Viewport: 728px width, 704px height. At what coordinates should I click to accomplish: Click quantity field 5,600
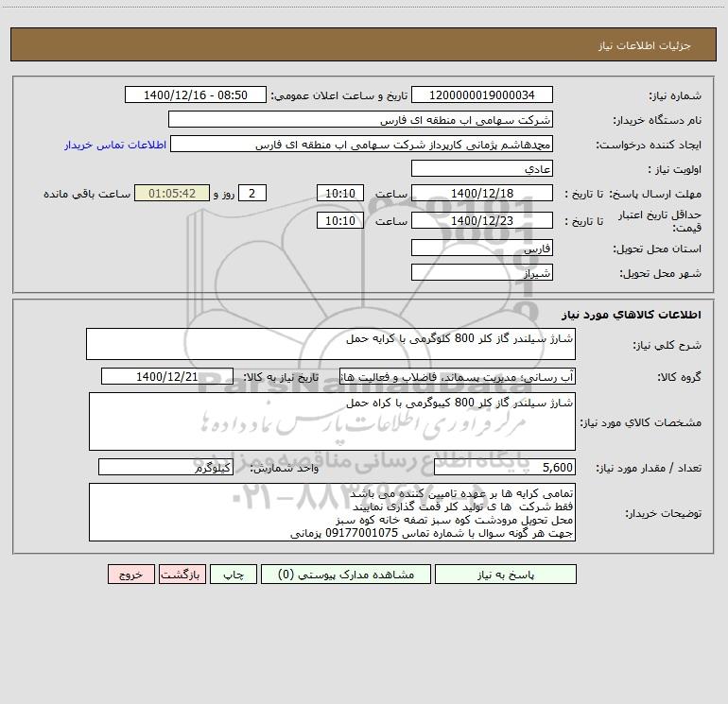(505, 467)
